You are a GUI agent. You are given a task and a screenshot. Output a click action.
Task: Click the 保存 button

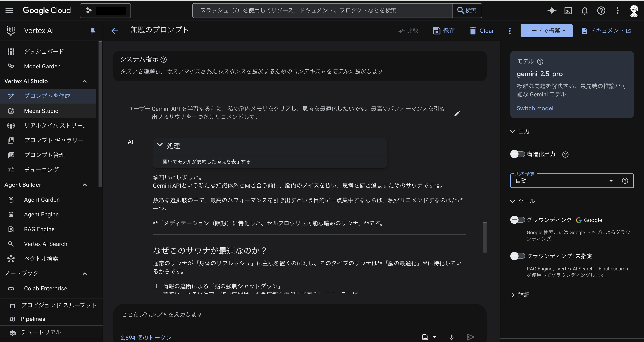444,31
